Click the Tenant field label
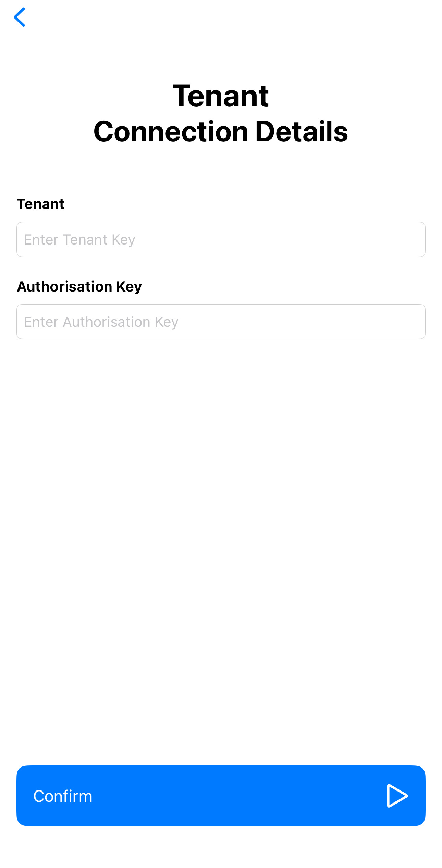442x868 pixels. click(x=41, y=204)
